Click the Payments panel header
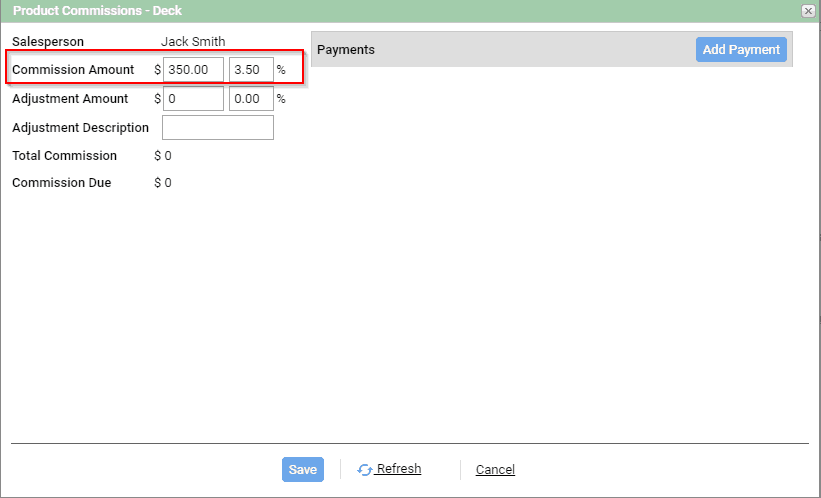 (x=552, y=49)
